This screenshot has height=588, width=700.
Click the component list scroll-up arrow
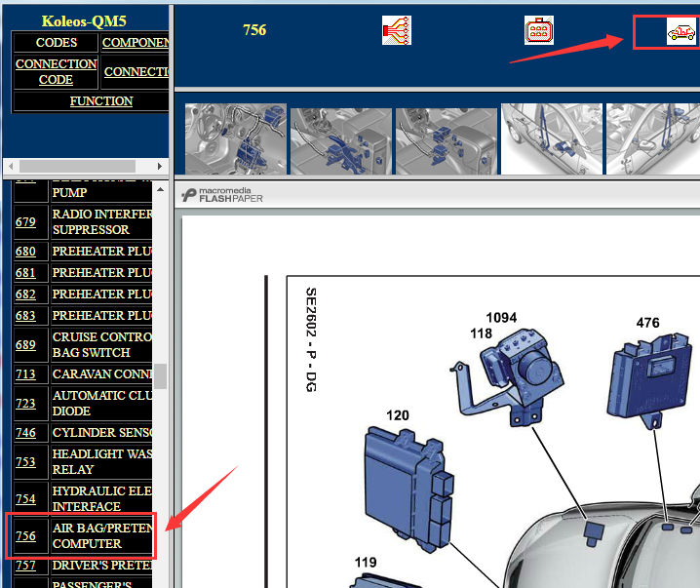(160, 190)
